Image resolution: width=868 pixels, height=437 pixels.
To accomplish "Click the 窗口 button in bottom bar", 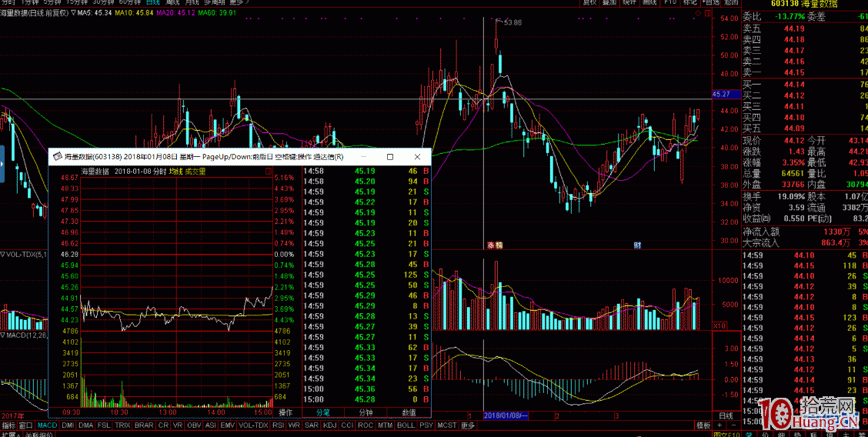I will (25, 425).
